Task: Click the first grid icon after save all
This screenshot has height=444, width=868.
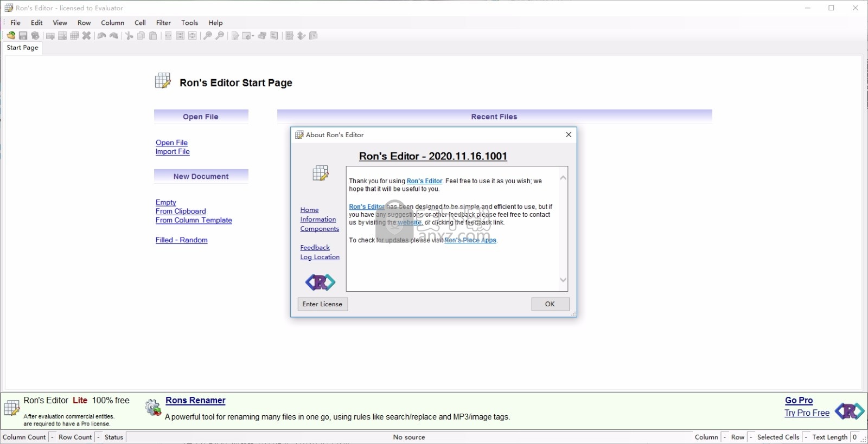Action: click(x=50, y=36)
